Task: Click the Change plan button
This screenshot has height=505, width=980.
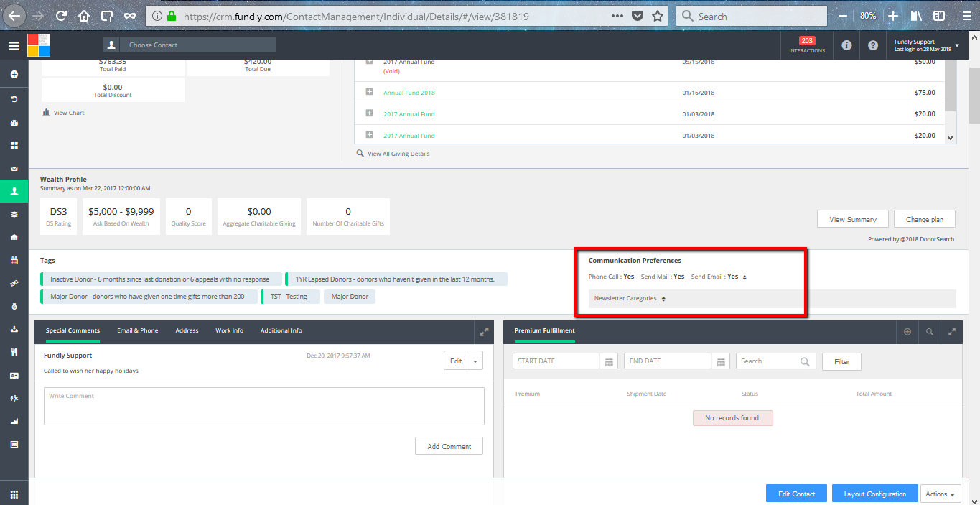Action: coord(925,219)
